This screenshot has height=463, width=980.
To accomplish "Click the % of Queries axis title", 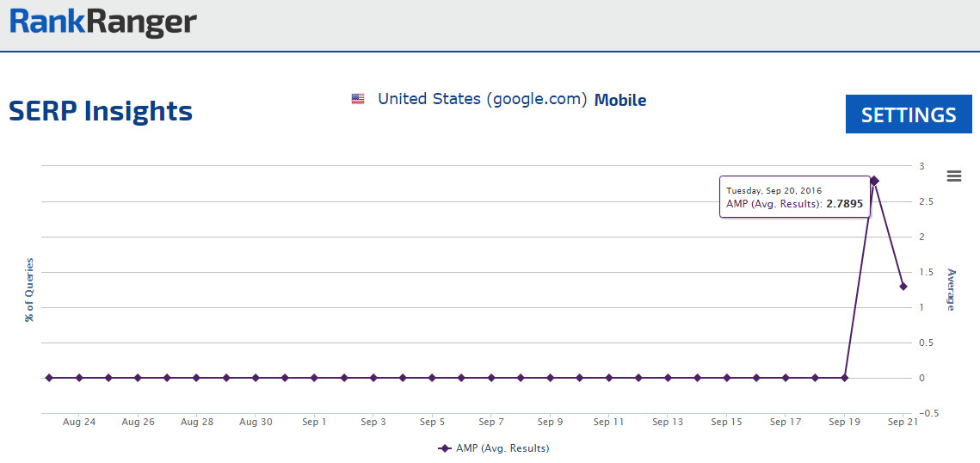I will pos(29,289).
